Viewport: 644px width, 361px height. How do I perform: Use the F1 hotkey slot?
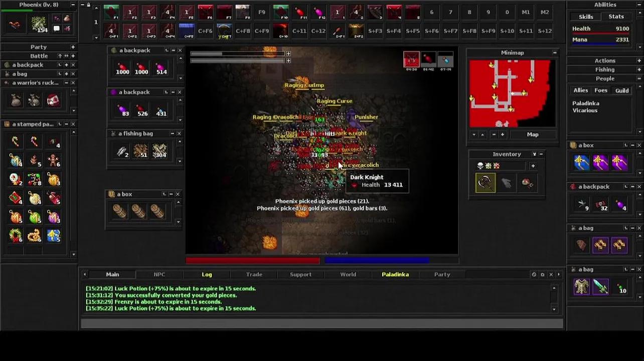click(x=111, y=12)
